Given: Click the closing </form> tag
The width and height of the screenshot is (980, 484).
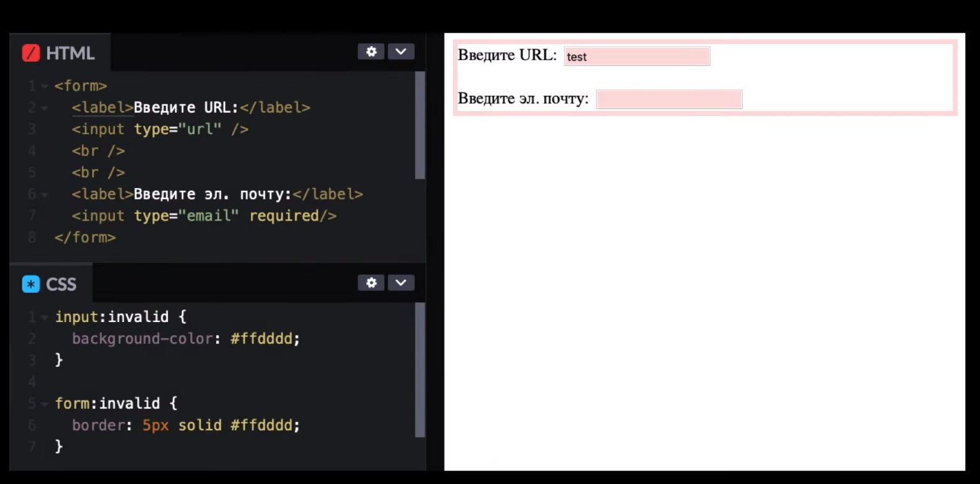Looking at the screenshot, I should 85,237.
